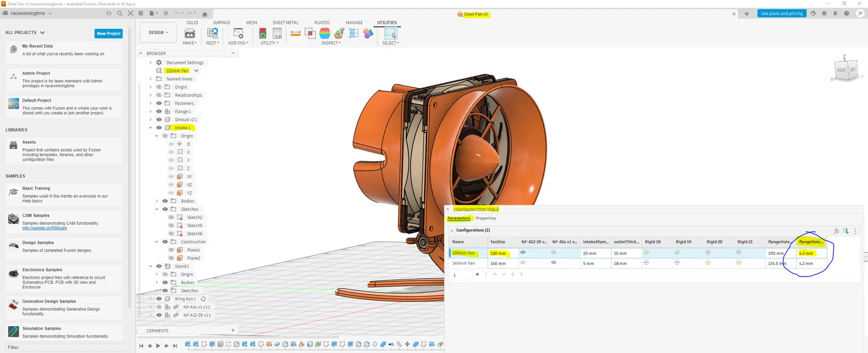Click the window Select tool icon

pos(391,33)
